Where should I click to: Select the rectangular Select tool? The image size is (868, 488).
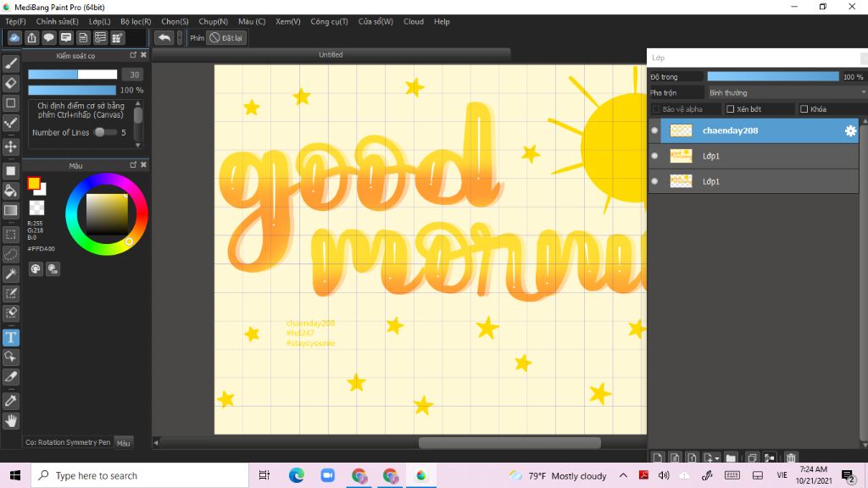tap(10, 235)
